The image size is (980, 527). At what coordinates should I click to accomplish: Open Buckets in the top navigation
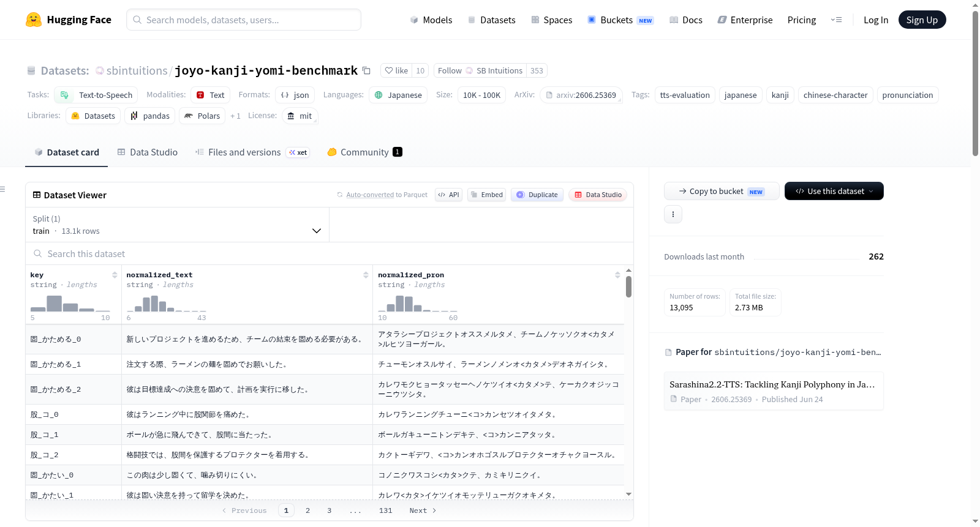point(620,20)
